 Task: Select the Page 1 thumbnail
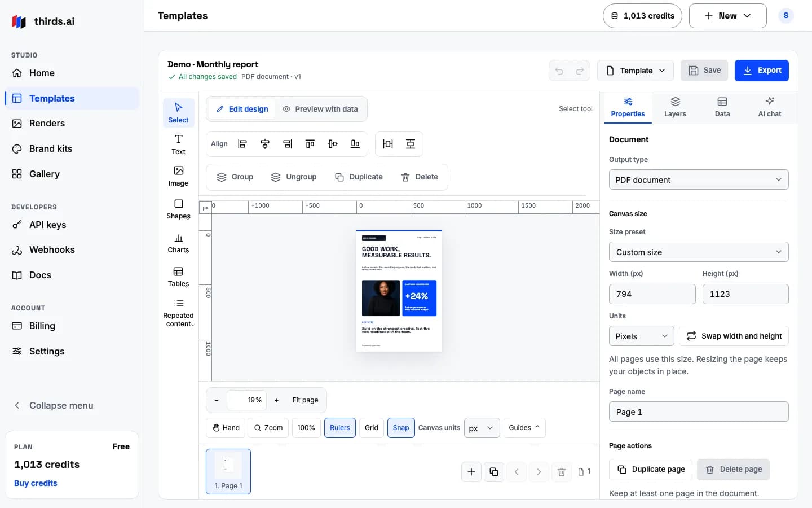(228, 471)
